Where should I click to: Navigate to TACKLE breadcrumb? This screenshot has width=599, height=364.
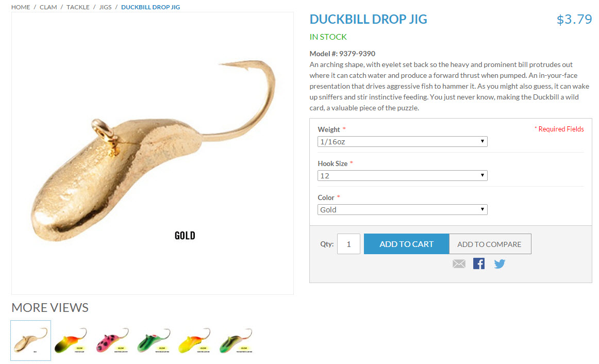[78, 7]
